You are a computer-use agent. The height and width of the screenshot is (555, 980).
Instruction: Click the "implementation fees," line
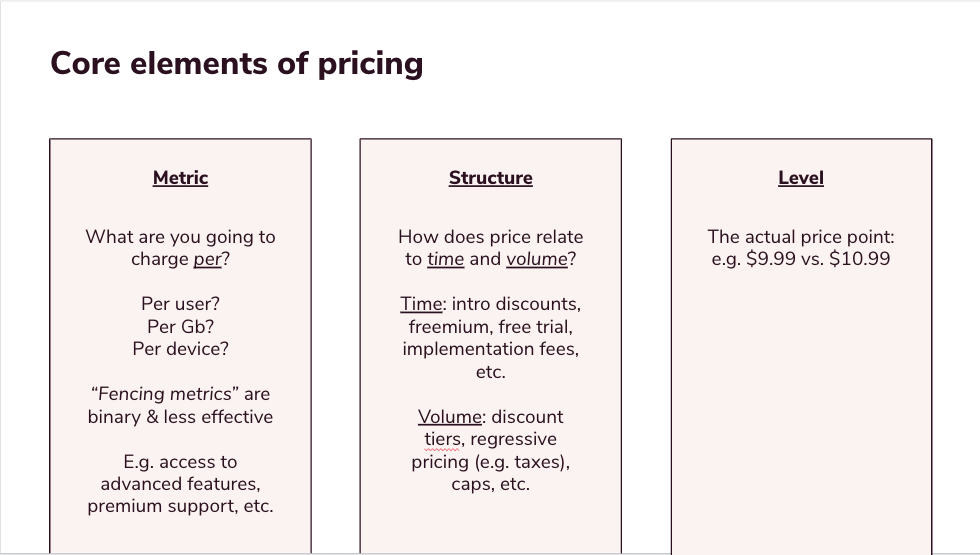point(490,349)
